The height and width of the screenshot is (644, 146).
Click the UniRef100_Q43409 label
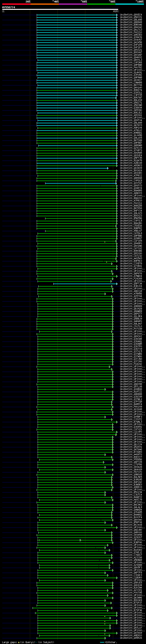point(131,168)
